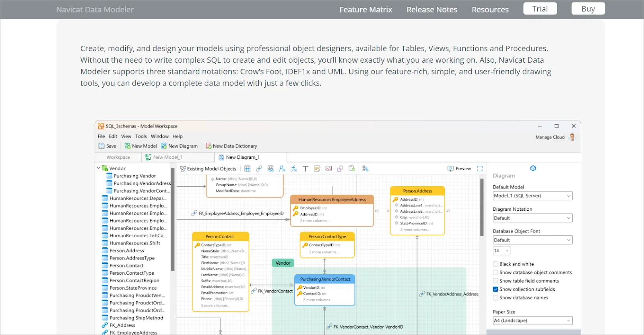Click the Preview button
The image size is (644, 335).
click(459, 169)
